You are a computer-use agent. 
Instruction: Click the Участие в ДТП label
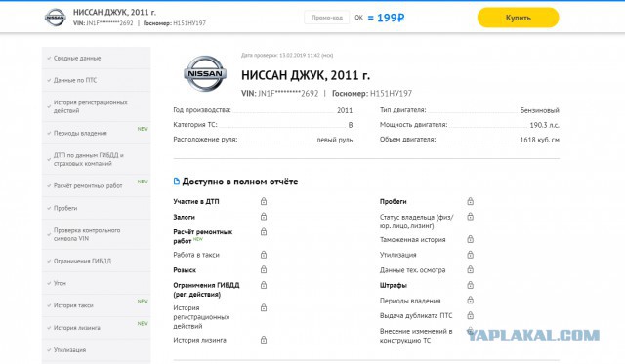(x=195, y=201)
